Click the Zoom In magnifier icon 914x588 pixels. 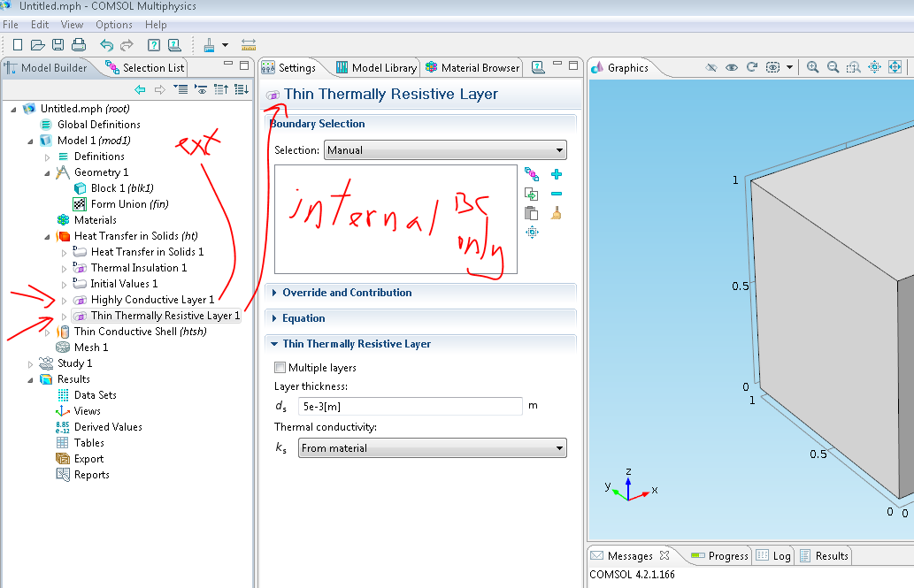click(x=812, y=67)
